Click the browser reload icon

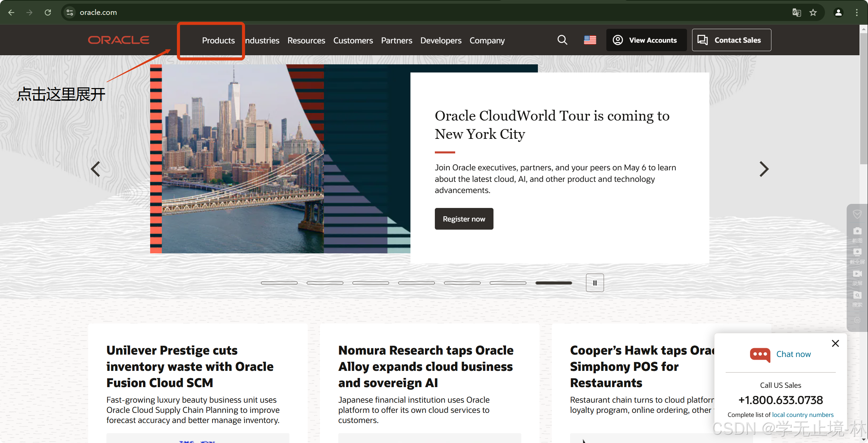(48, 13)
